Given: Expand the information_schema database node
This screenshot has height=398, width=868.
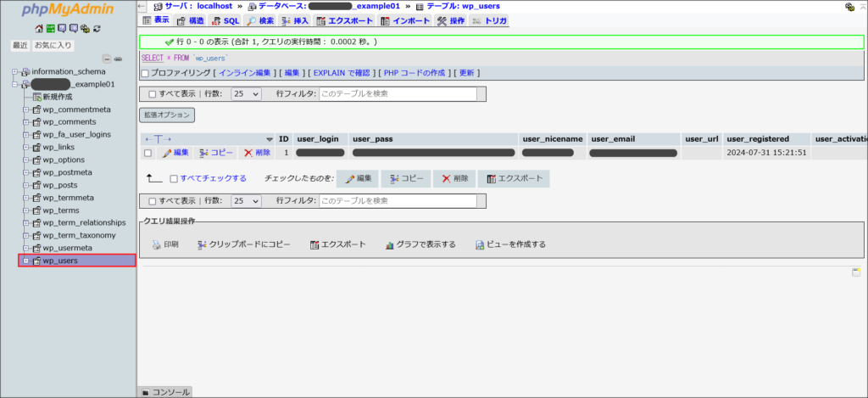Looking at the screenshot, I should tap(15, 71).
